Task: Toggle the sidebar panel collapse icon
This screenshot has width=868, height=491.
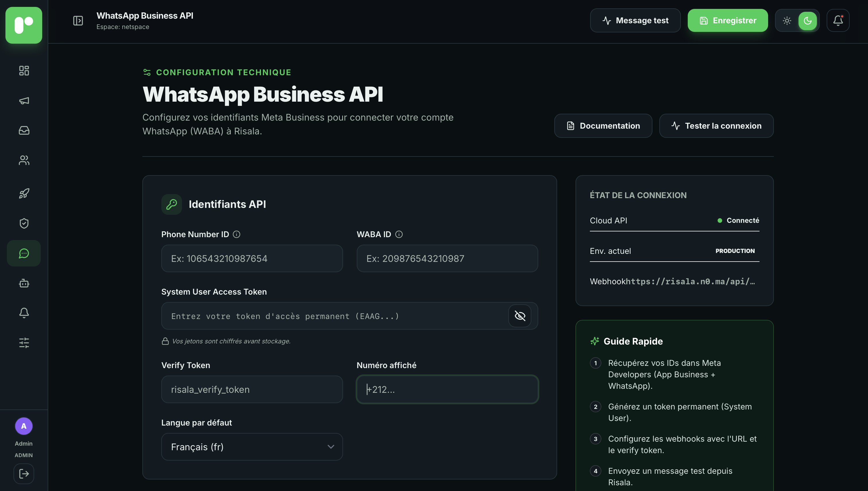Action: click(x=78, y=21)
